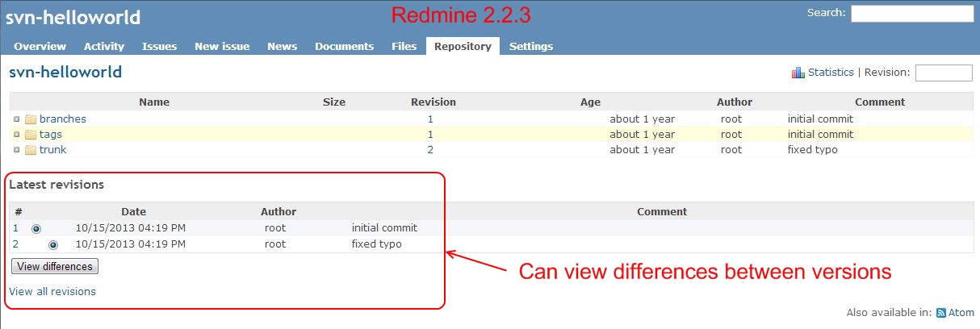Click the View differences button
The image size is (980, 329).
(55, 266)
